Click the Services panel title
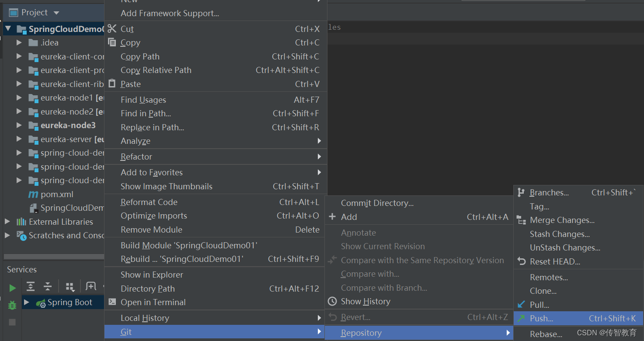This screenshot has width=644, height=341. tap(22, 269)
